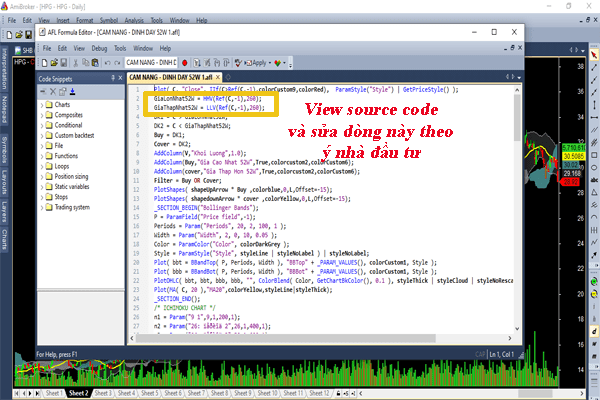Click Save icon in AFL editor toolbar
This screenshot has width=600, height=400.
pyautogui.click(x=64, y=63)
